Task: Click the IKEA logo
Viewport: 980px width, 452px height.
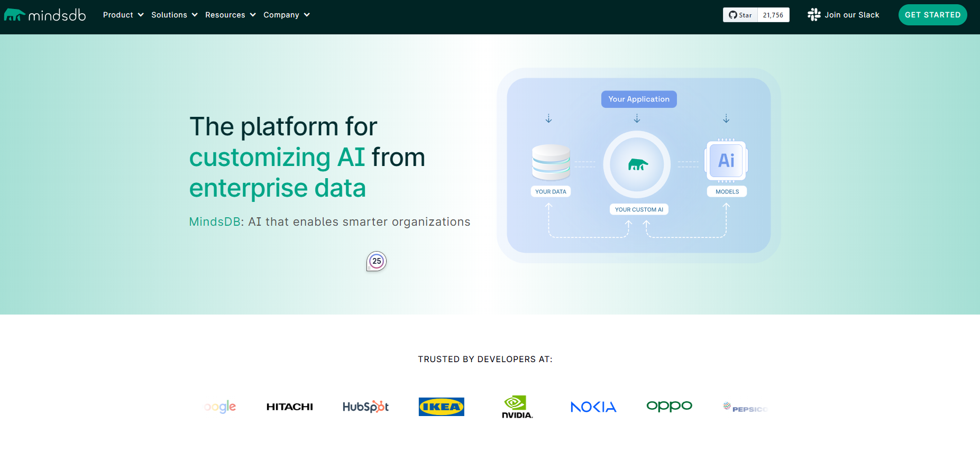Action: (442, 407)
